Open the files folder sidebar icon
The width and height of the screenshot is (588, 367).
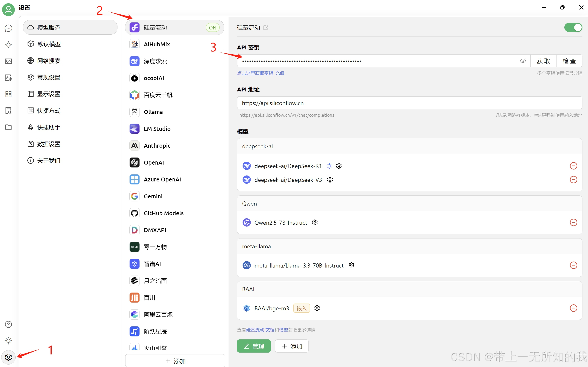[x=8, y=127]
